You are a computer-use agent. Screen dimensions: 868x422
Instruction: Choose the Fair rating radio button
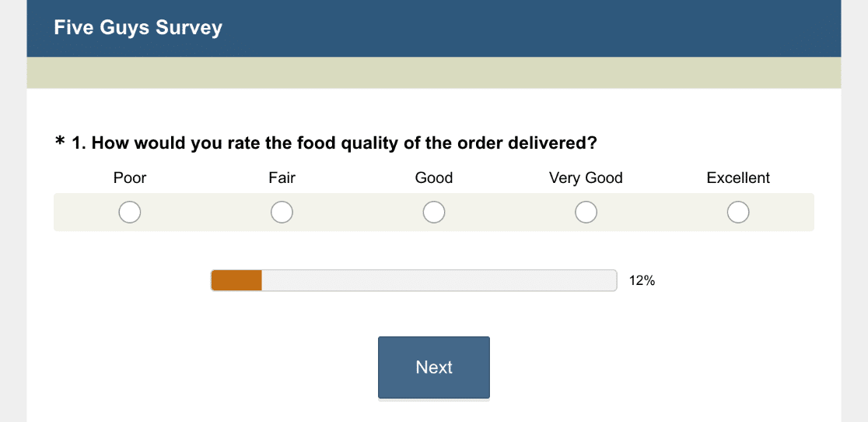[282, 212]
